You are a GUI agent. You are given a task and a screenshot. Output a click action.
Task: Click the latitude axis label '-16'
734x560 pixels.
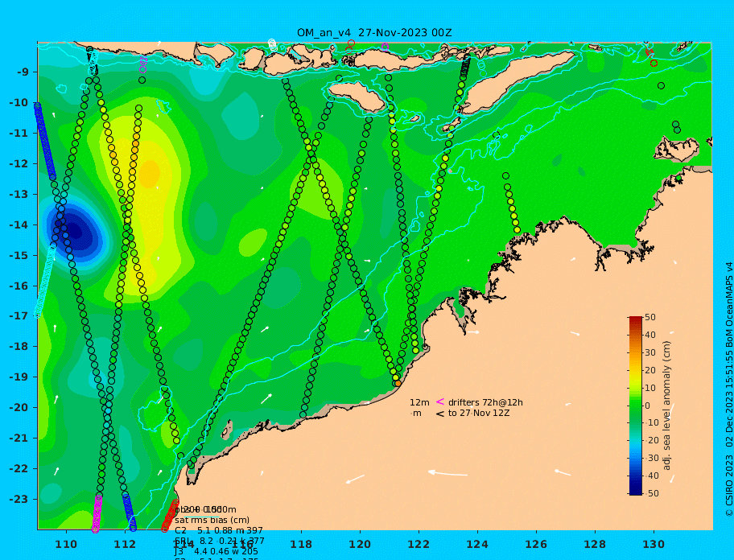pyautogui.click(x=19, y=286)
